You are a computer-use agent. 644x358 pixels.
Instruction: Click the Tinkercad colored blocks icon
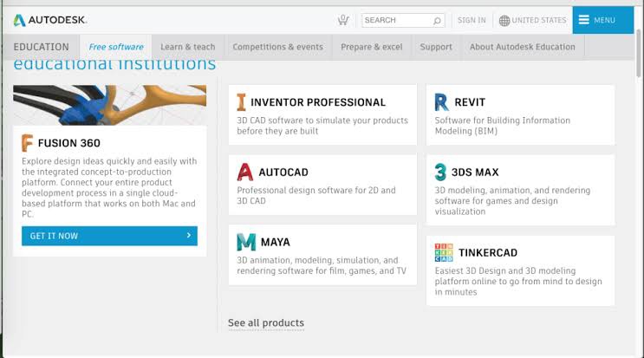click(x=444, y=252)
